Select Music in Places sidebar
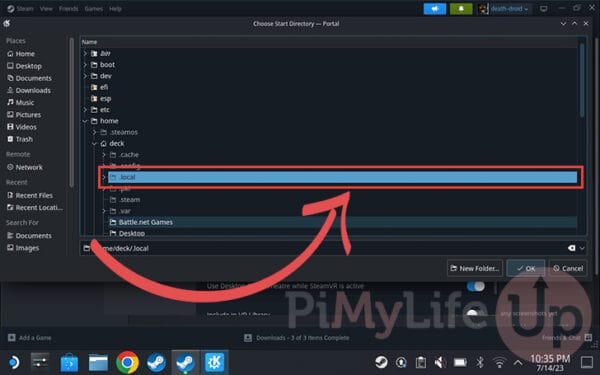 21,103
